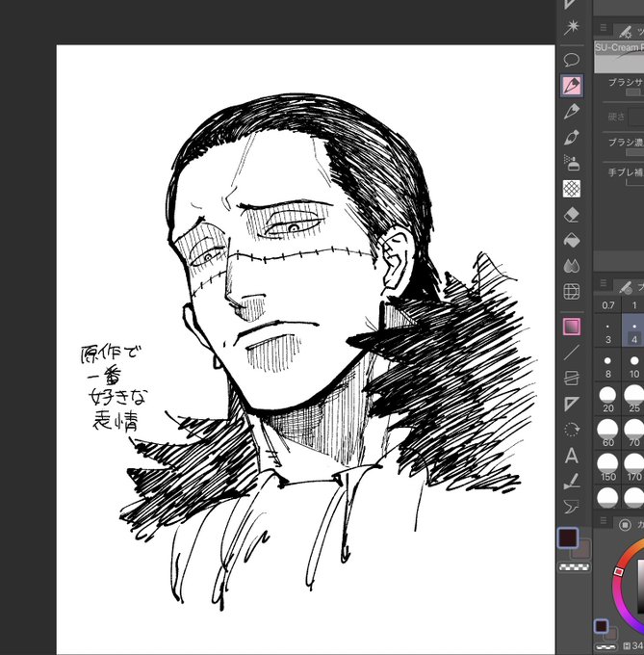Choose brush size preset 150
This screenshot has width=644, height=655.
point(607,467)
